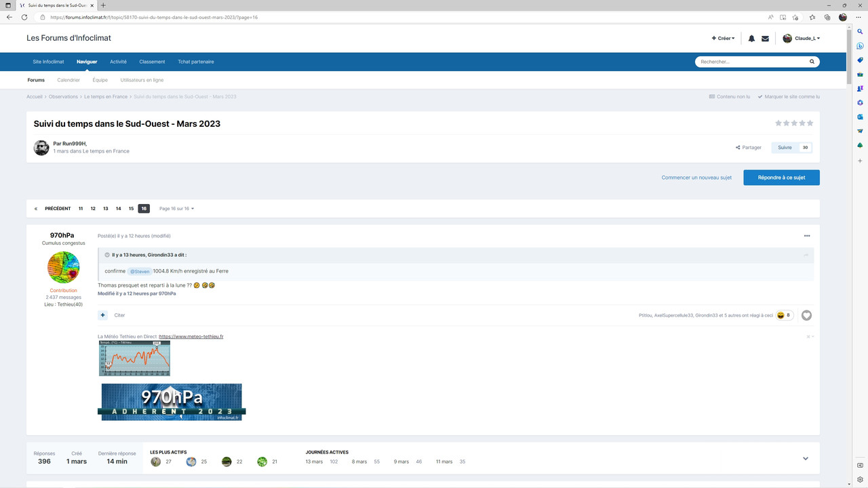Click the first rating star

(778, 123)
